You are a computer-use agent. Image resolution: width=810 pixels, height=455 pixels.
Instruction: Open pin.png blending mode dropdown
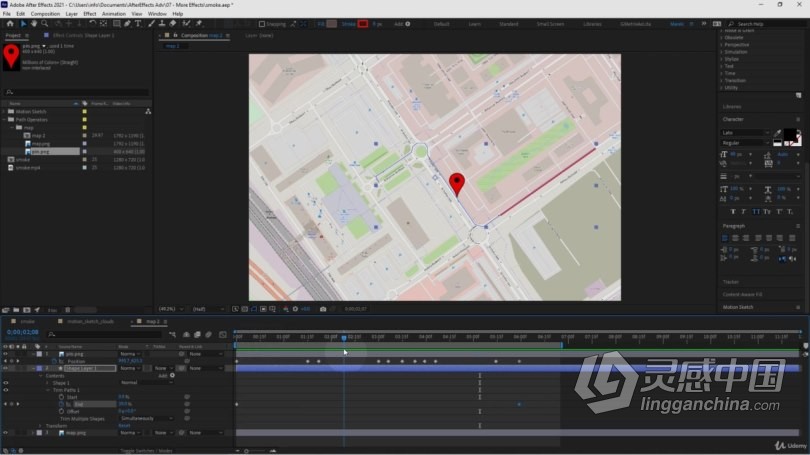[130, 354]
